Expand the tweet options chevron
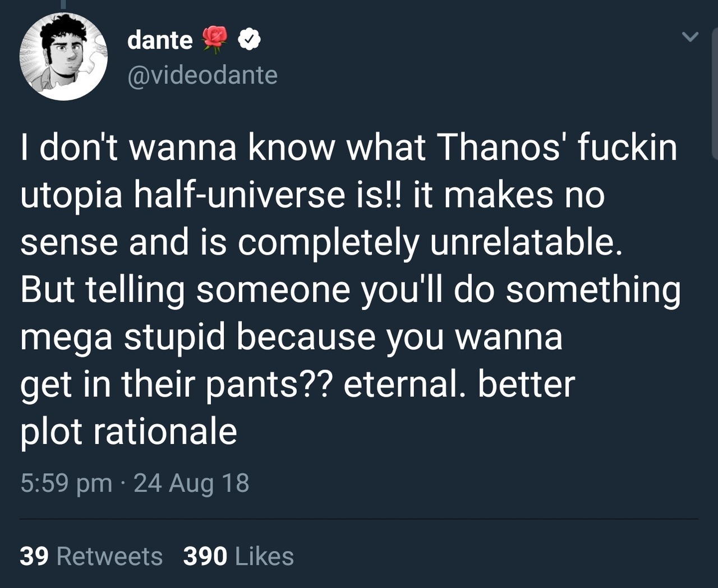Image resolution: width=718 pixels, height=588 pixels. [x=690, y=37]
